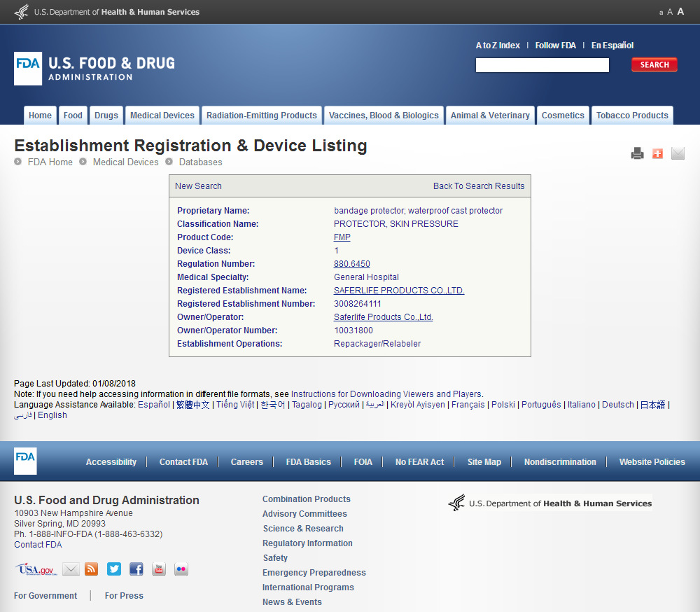Click HHS logo in footer area
Screen dimensions: 700x612
pyautogui.click(x=550, y=503)
